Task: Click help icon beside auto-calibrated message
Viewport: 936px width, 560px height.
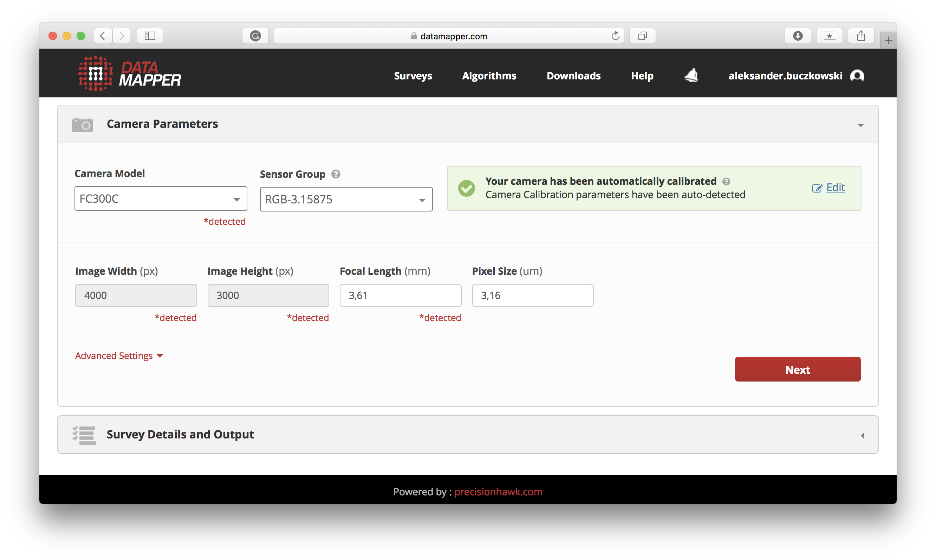Action: pos(726,182)
